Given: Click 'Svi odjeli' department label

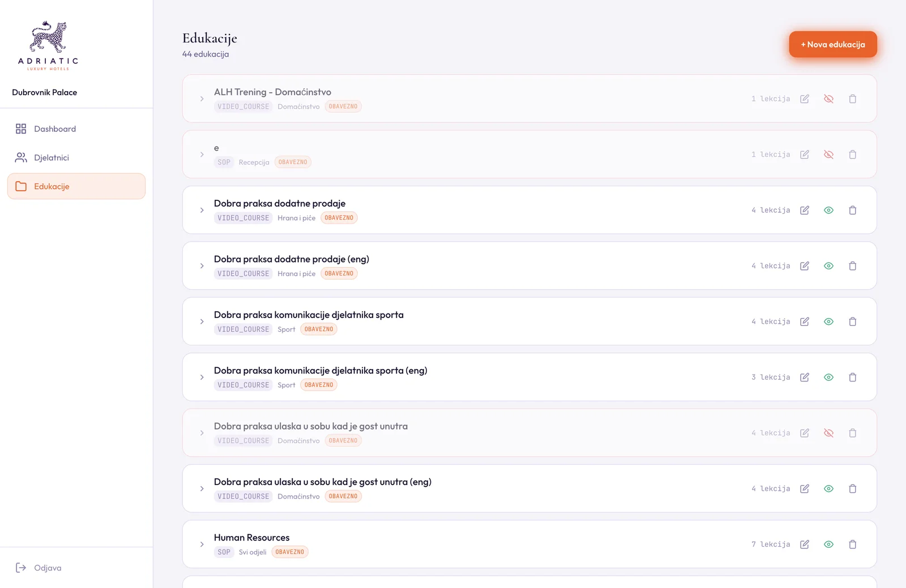Looking at the screenshot, I should click(x=253, y=552).
